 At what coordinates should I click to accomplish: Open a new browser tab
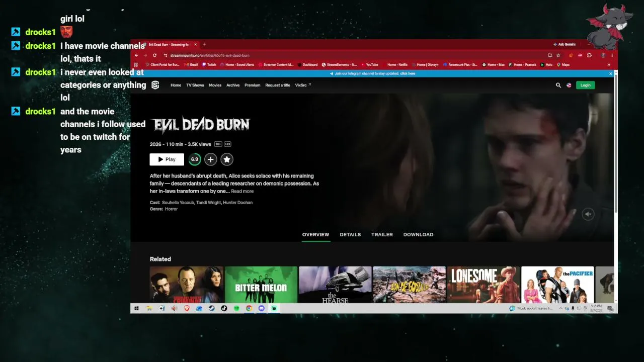(204, 45)
